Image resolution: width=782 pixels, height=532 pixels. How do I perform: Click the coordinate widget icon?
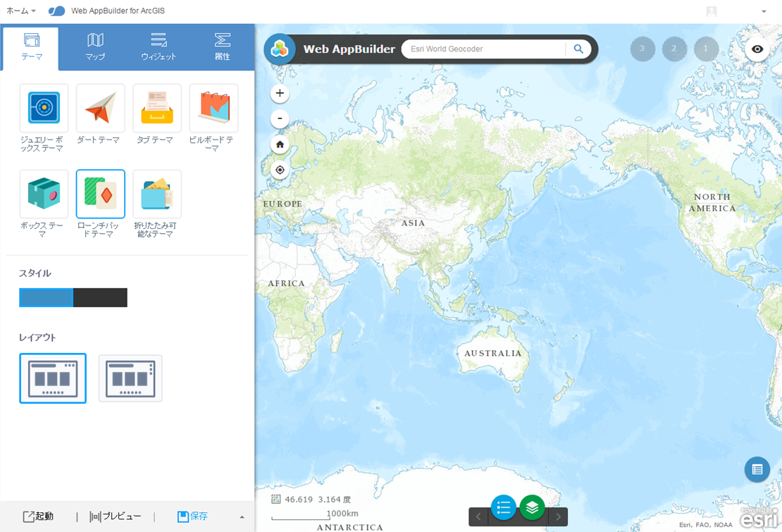click(x=275, y=499)
